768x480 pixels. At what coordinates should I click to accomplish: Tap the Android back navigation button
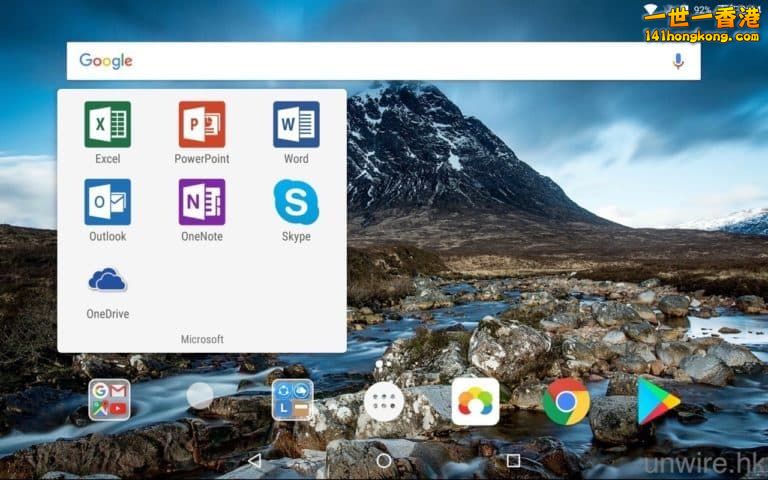coord(255,460)
